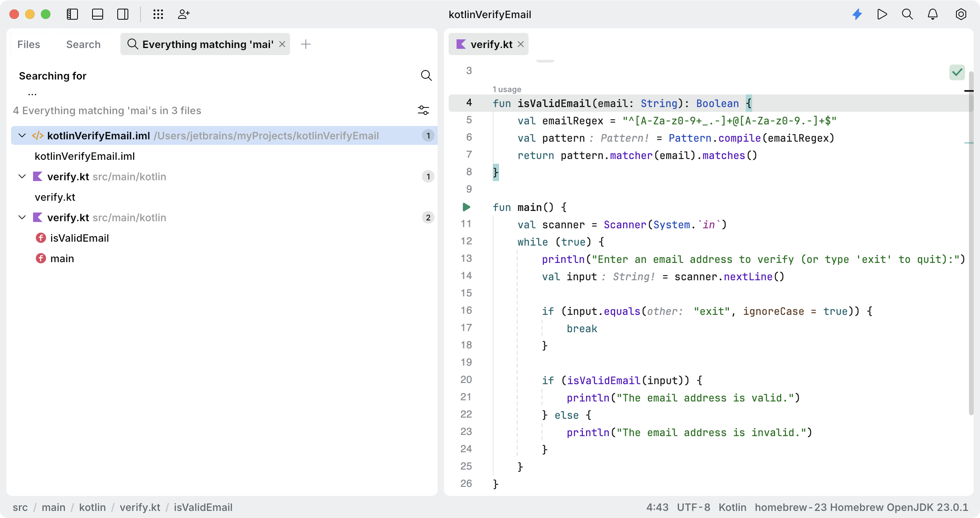Viewport: 980px width, 518px height.
Task: Open search from the top toolbar magnifier
Action: click(908, 15)
